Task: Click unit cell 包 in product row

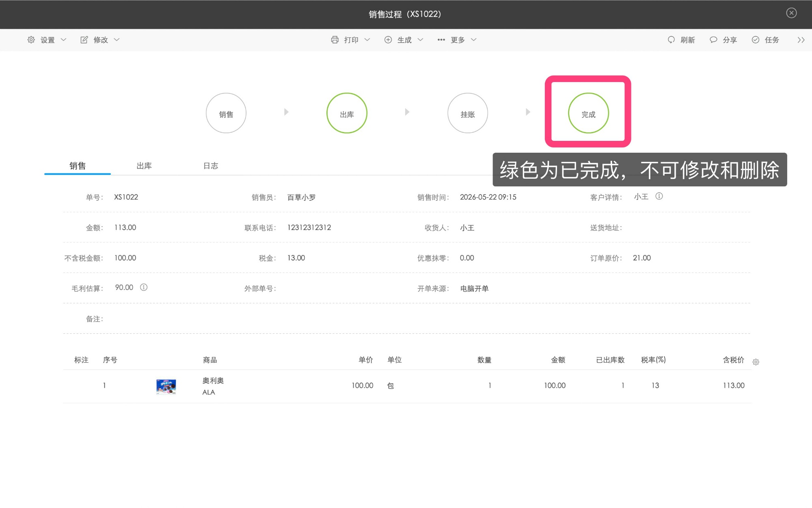Action: (x=391, y=385)
